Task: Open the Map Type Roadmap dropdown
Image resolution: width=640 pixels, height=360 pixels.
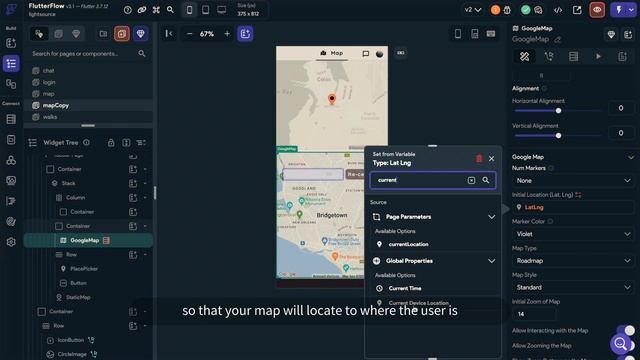Action: [x=573, y=260]
